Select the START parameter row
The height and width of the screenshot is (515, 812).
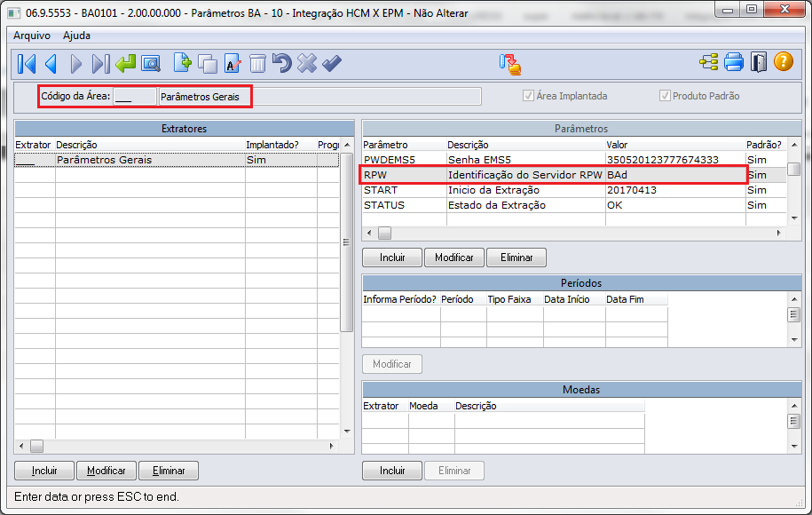[x=574, y=190]
